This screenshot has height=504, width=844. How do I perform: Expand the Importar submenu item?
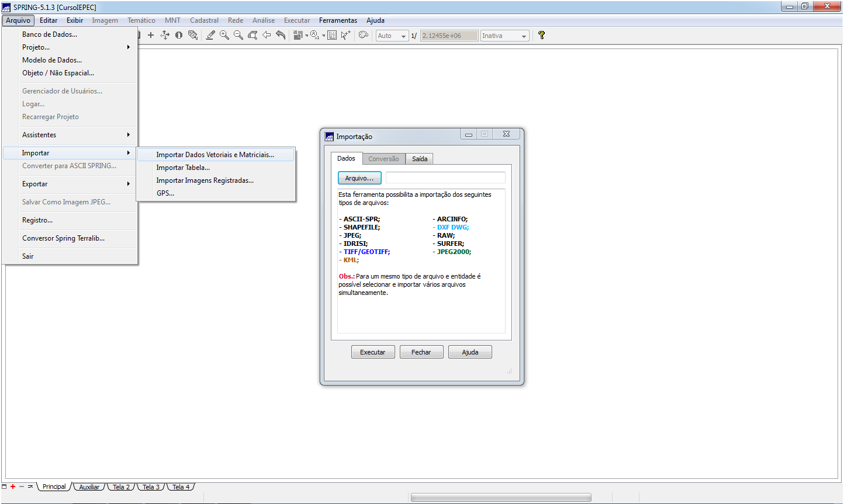70,153
